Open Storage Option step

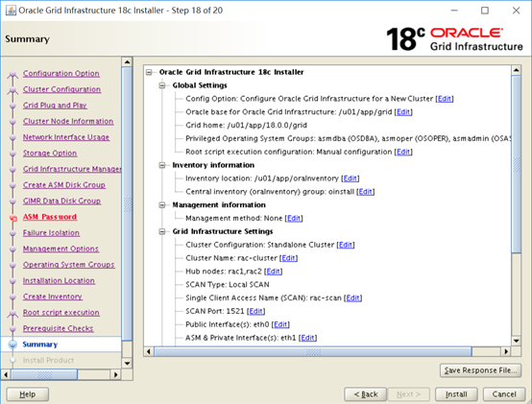pyautogui.click(x=50, y=154)
